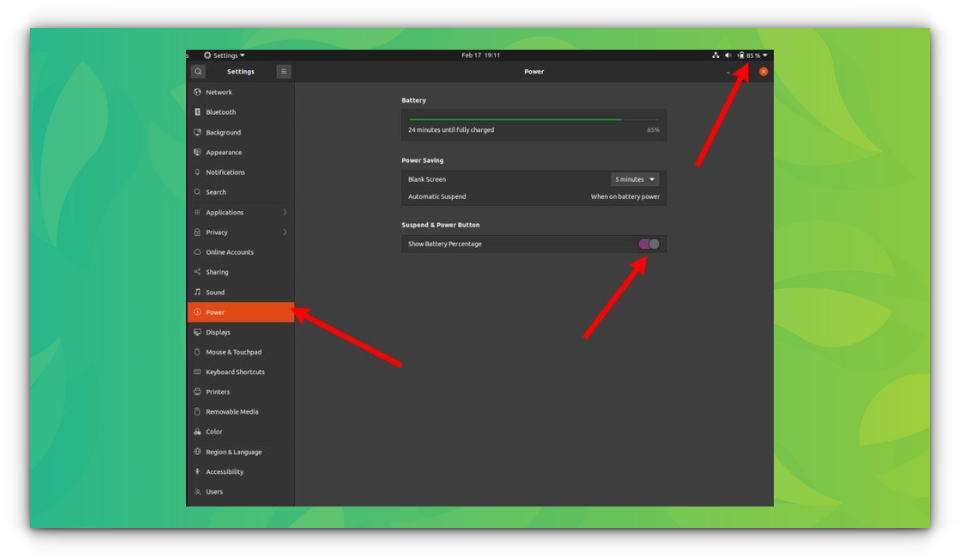Click the Region & Language globe icon
This screenshot has height=560, width=960.
197,452
